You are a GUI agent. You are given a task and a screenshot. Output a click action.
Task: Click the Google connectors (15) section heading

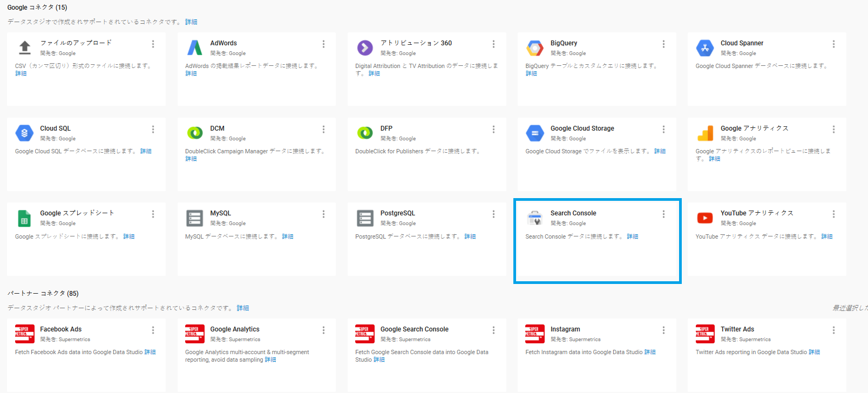37,8
